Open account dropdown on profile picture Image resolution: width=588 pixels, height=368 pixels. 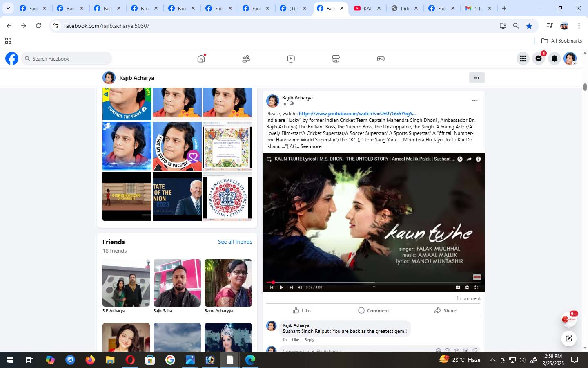[570, 58]
